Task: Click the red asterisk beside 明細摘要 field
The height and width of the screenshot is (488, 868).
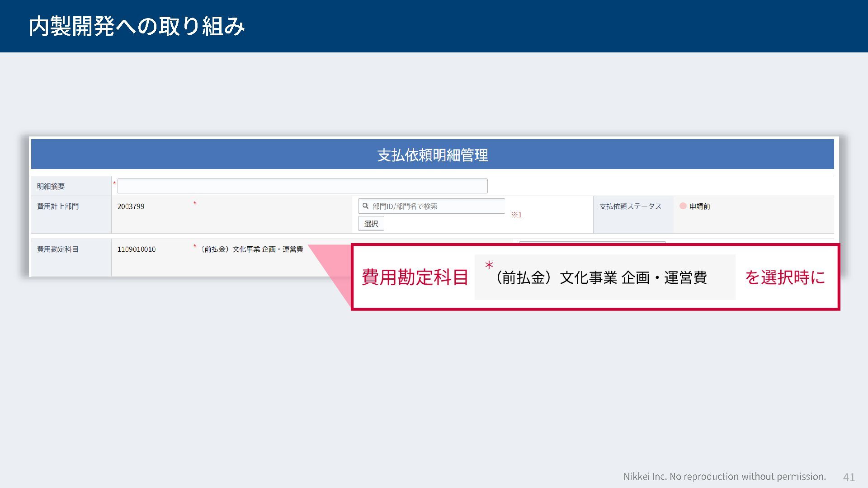Action: click(114, 183)
